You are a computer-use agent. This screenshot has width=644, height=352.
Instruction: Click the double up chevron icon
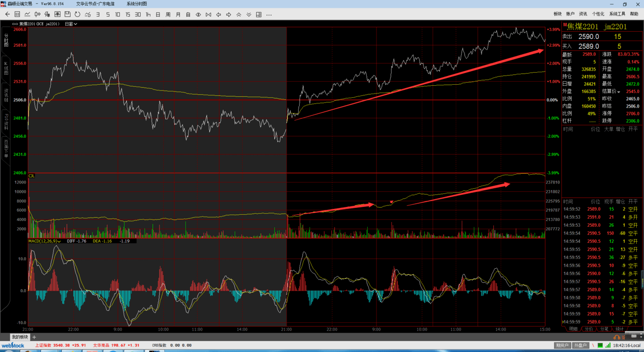(238, 15)
